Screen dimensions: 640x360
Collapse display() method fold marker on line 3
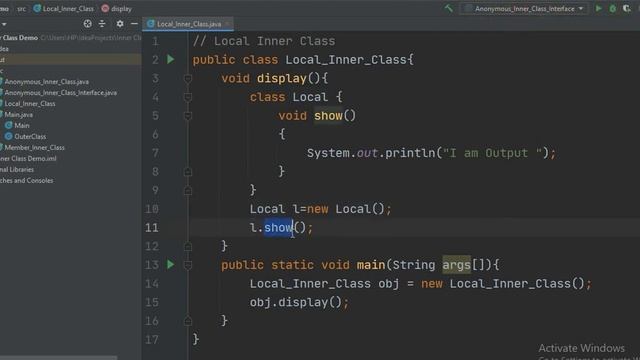(x=188, y=78)
